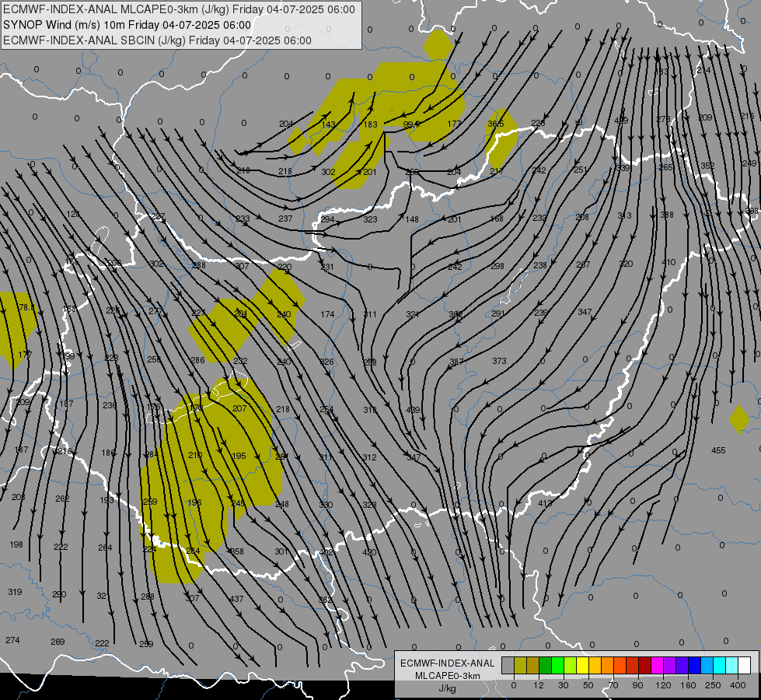Click the grid value 183

(x=370, y=124)
